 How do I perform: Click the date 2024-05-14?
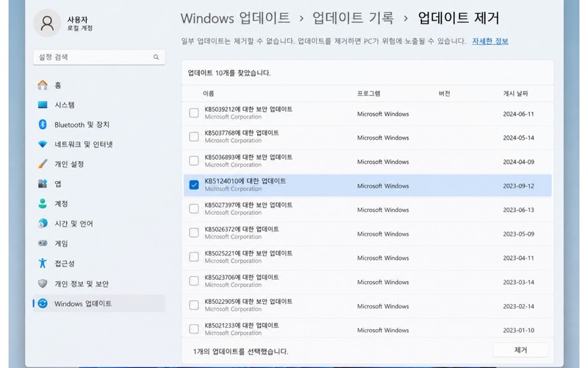tap(518, 138)
